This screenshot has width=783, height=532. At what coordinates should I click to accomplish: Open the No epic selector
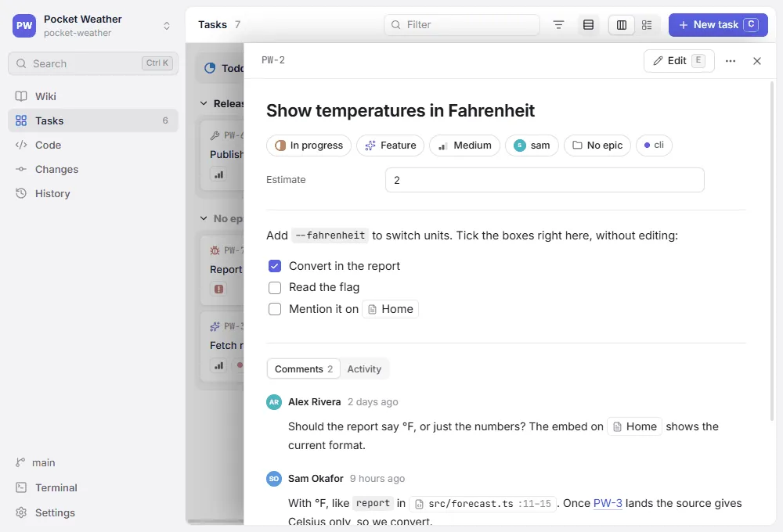click(x=597, y=146)
